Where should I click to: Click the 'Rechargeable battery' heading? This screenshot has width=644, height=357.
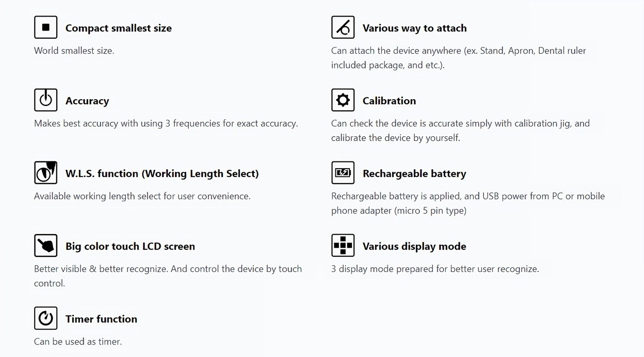coord(414,174)
